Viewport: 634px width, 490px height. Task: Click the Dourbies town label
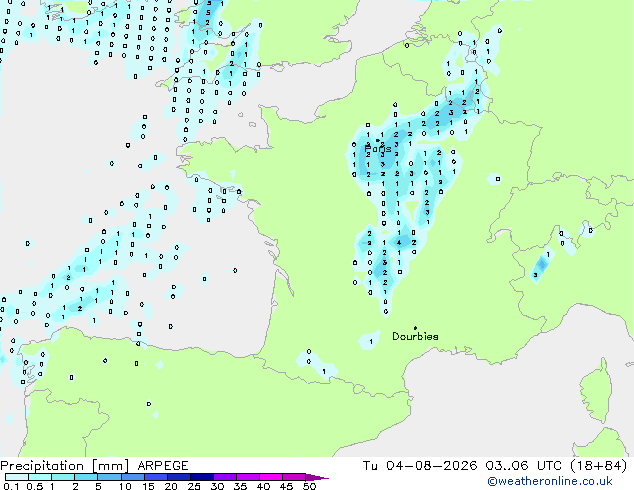(415, 336)
